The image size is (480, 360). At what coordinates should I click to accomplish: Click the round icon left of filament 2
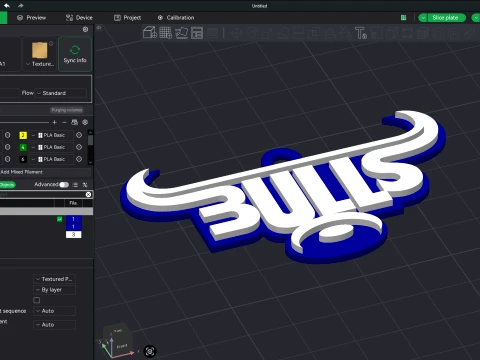pos(7,135)
